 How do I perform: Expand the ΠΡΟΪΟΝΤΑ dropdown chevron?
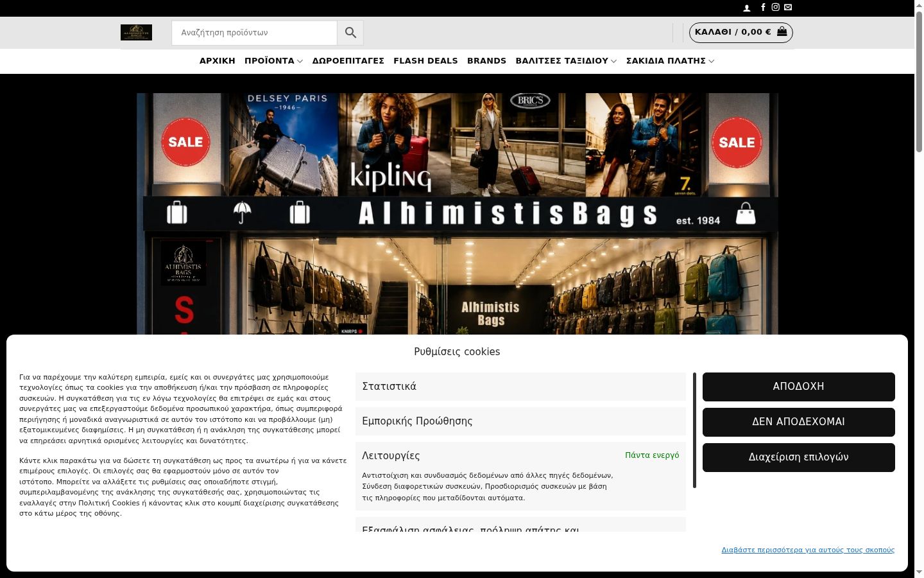click(x=300, y=62)
